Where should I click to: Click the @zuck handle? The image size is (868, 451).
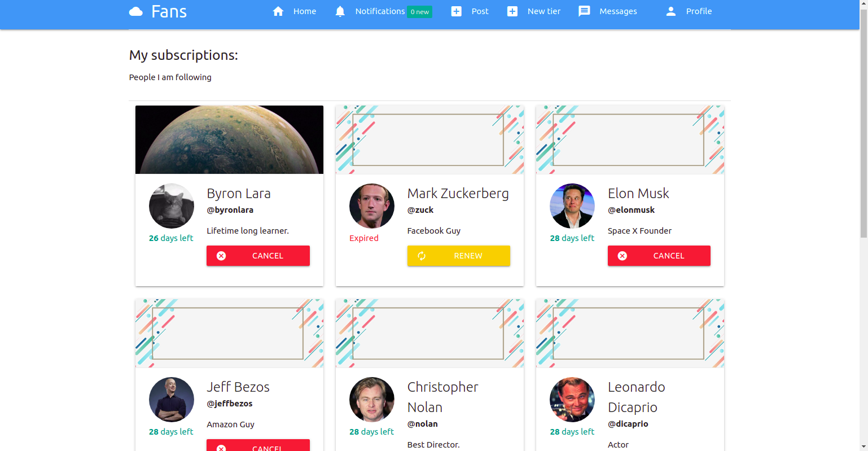tap(420, 210)
